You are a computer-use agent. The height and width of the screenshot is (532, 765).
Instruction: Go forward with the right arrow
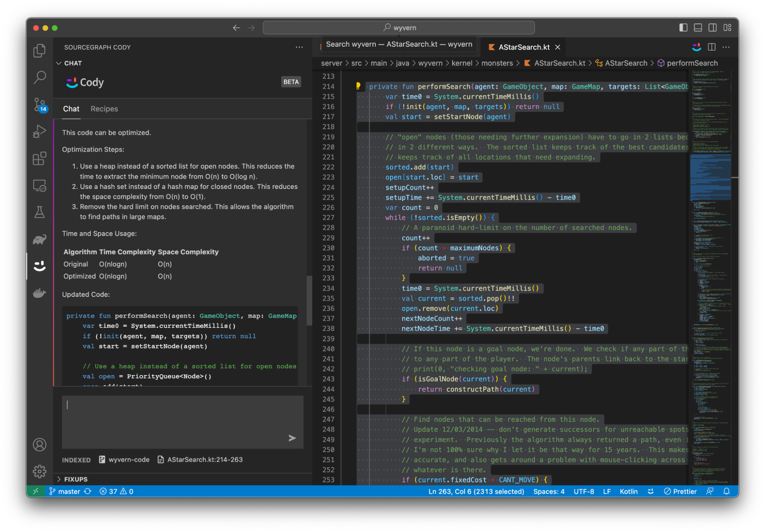[251, 28]
